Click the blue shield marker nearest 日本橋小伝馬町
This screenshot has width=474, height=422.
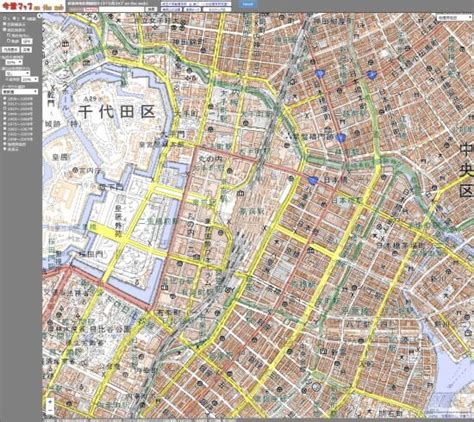click(x=371, y=75)
